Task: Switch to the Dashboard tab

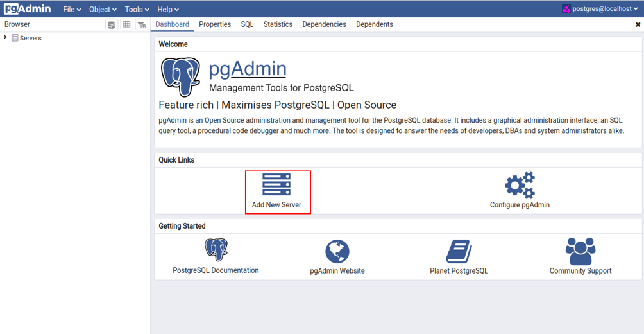Action: click(x=172, y=24)
